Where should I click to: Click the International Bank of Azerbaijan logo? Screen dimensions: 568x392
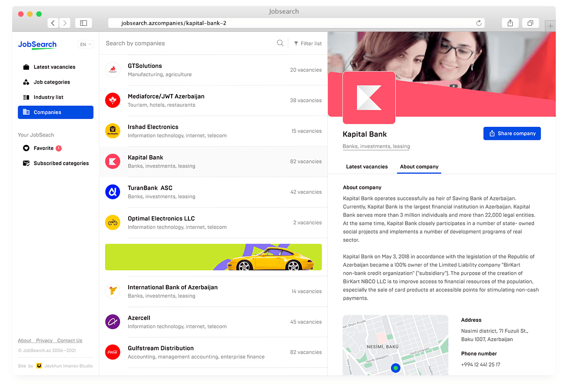coord(113,292)
